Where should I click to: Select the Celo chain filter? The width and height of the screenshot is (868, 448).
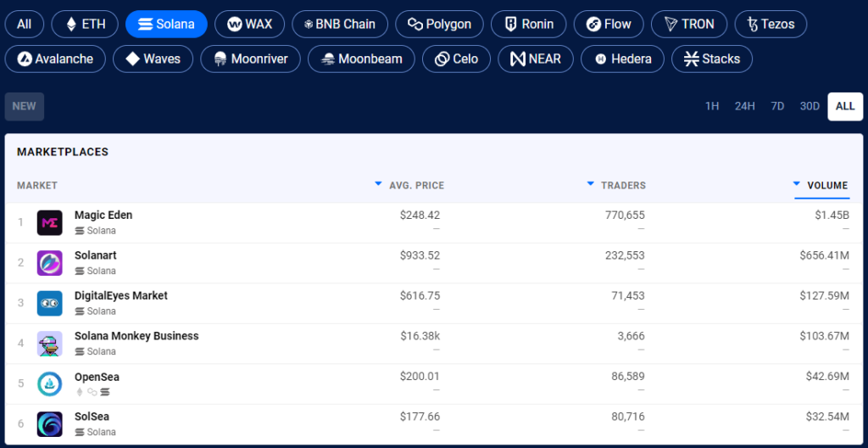(x=457, y=59)
